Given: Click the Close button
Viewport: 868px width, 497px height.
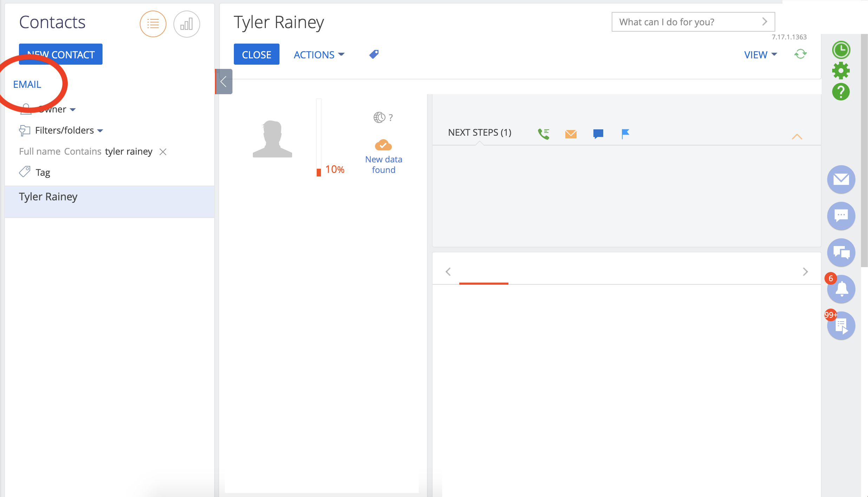Looking at the screenshot, I should tap(257, 54).
